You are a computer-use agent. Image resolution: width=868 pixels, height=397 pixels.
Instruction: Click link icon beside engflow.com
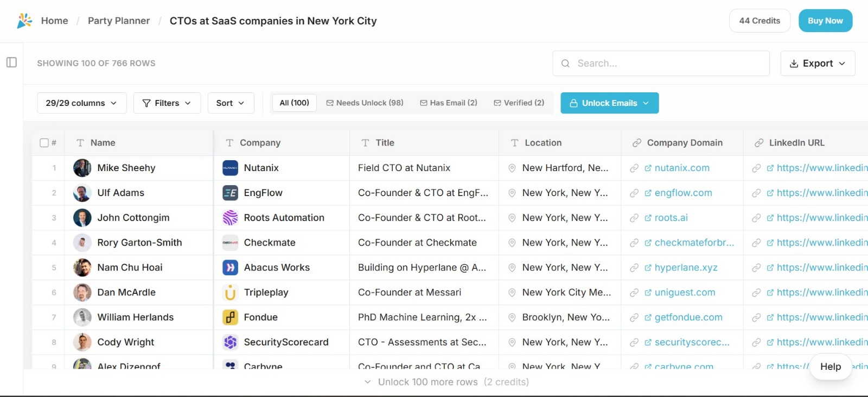click(634, 193)
